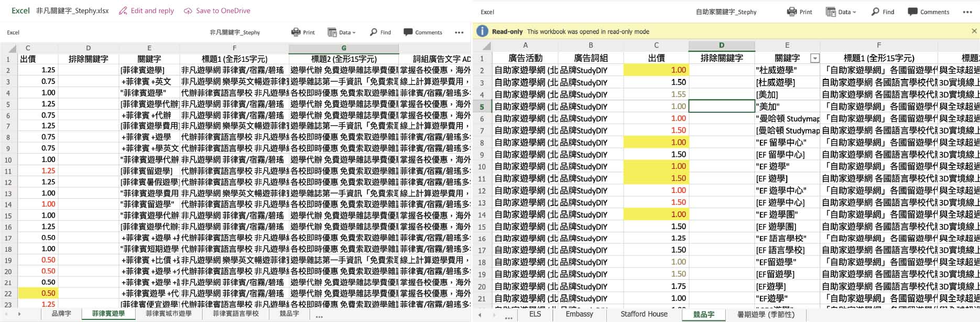Select all cells corner in right window
Viewport: 980px width, 322px height.
[482, 46]
